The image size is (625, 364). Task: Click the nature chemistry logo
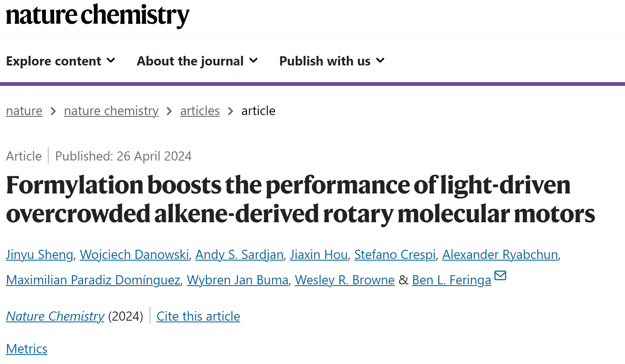98,16
